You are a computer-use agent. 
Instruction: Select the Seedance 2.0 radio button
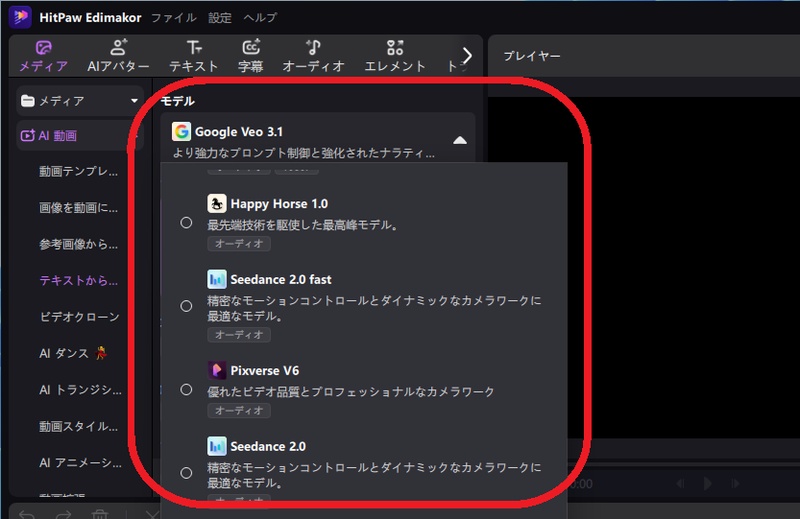[186, 473]
